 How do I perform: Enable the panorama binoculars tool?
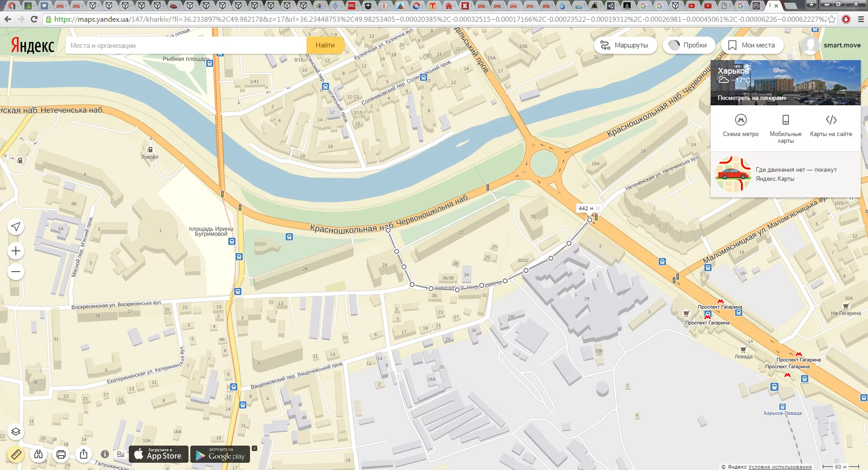[x=38, y=454]
